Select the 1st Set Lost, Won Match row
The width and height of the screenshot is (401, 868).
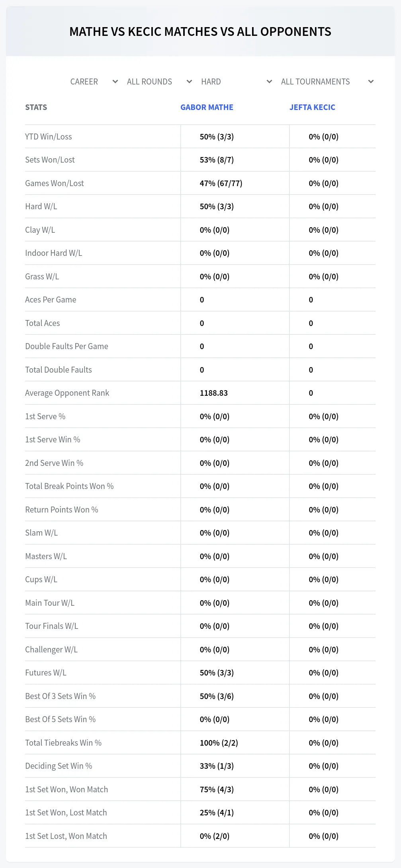point(200,836)
